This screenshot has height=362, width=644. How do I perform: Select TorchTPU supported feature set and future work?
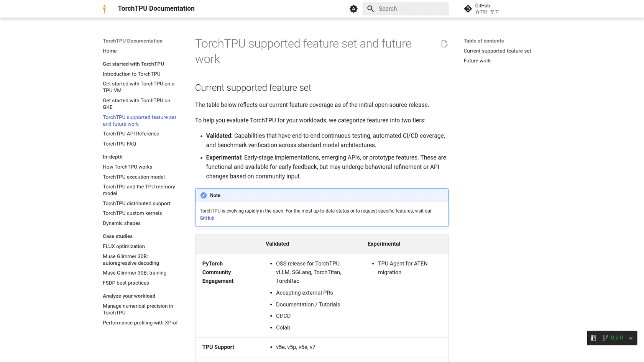[140, 121]
